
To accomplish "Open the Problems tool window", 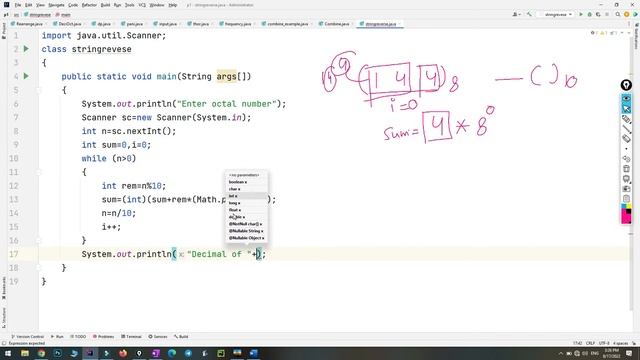I will click(104, 337).
